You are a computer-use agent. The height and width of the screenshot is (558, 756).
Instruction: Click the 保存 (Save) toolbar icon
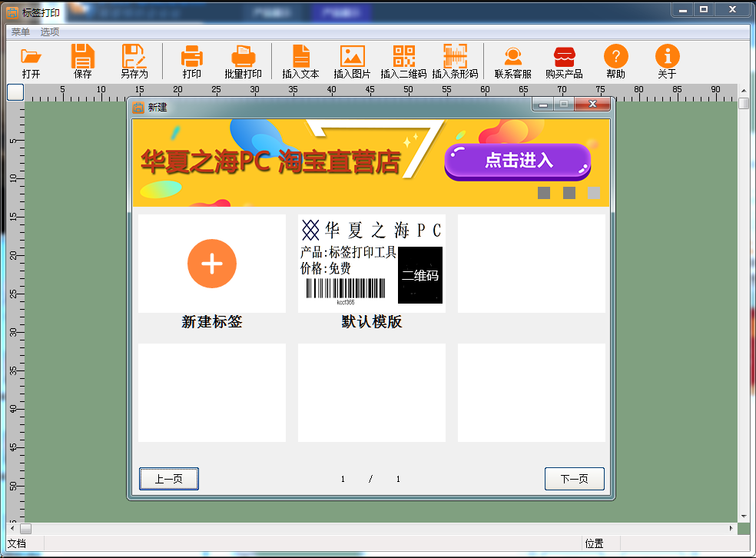coord(82,57)
